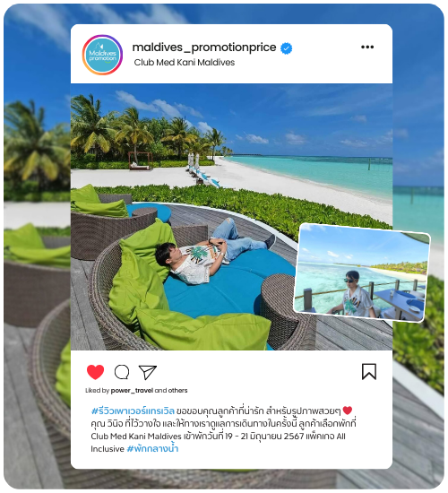Save post with bookmark icon
Image resolution: width=448 pixels, height=493 pixels.
[x=369, y=372]
